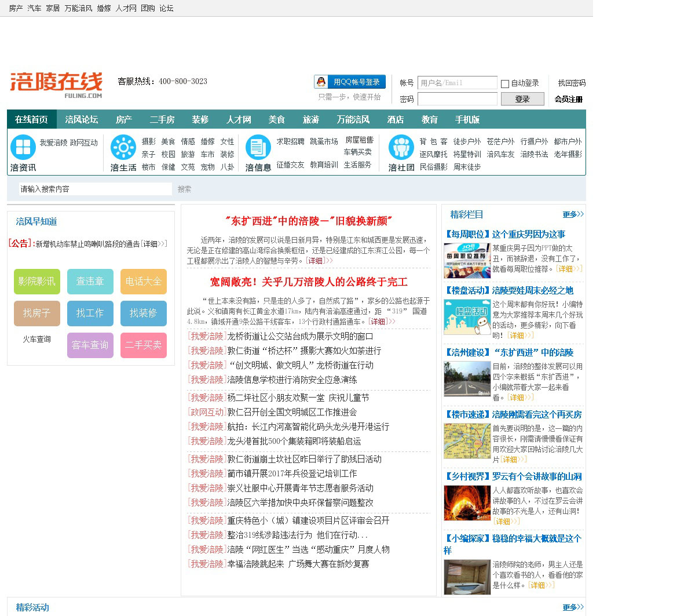Open the pink 二手买卖 tile
The height and width of the screenshot is (616, 695).
coord(144,345)
